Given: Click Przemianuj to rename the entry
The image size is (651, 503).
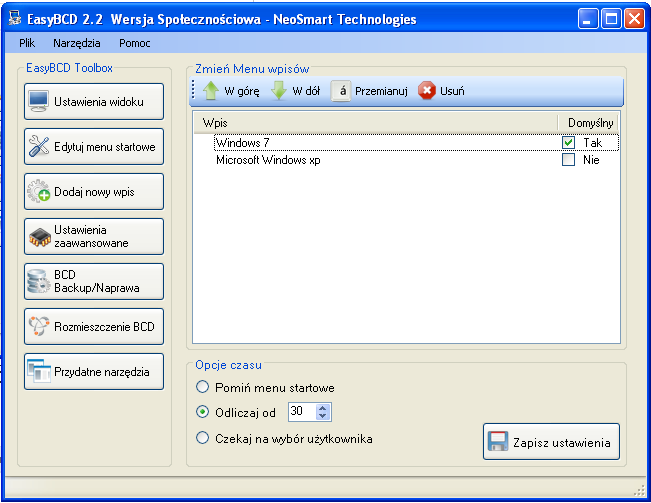Looking at the screenshot, I should (x=370, y=91).
